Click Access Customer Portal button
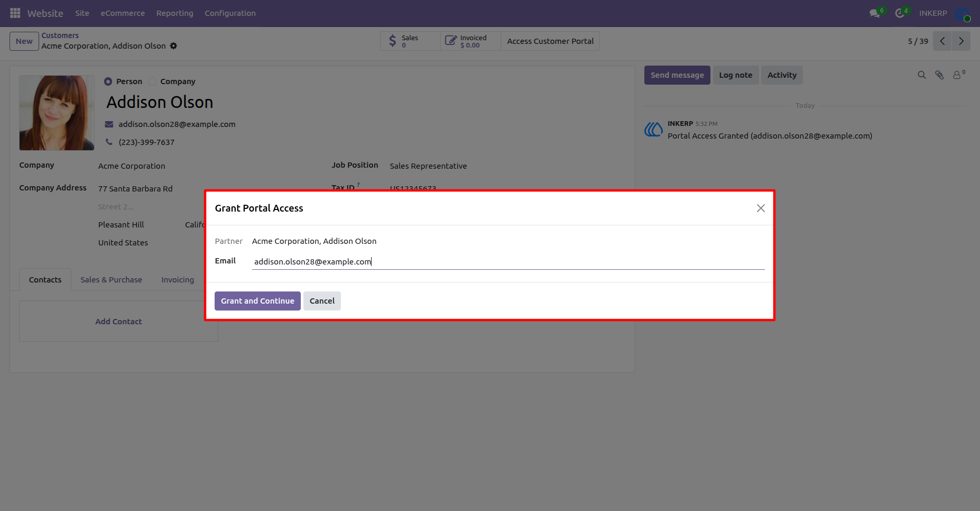Screen dimensions: 980x511 coord(550,41)
